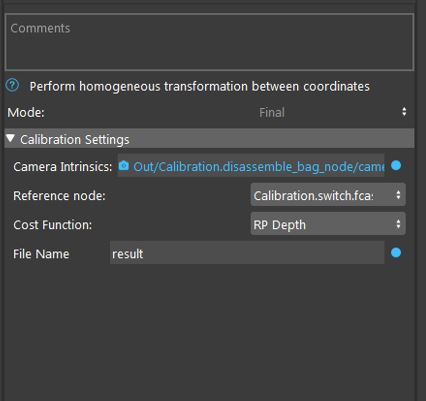The width and height of the screenshot is (426, 401).
Task: Click the question mark help icon
Action: point(13,86)
